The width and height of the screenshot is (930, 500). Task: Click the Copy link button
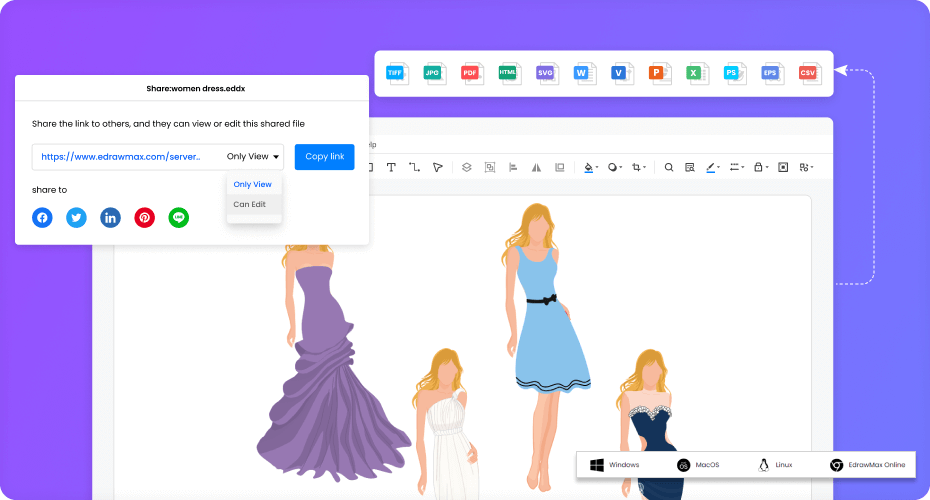324,157
